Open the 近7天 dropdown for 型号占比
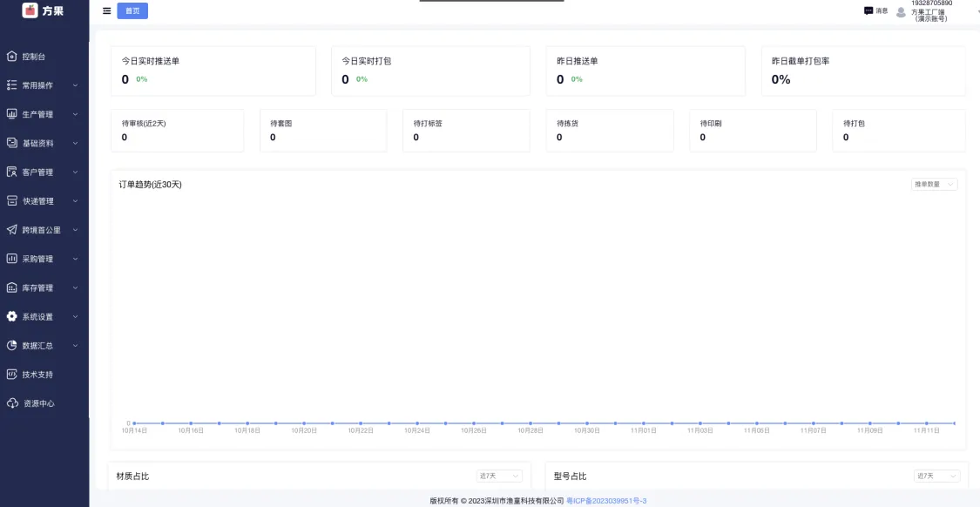Screen dimensions: 980x507 [x=936, y=476]
